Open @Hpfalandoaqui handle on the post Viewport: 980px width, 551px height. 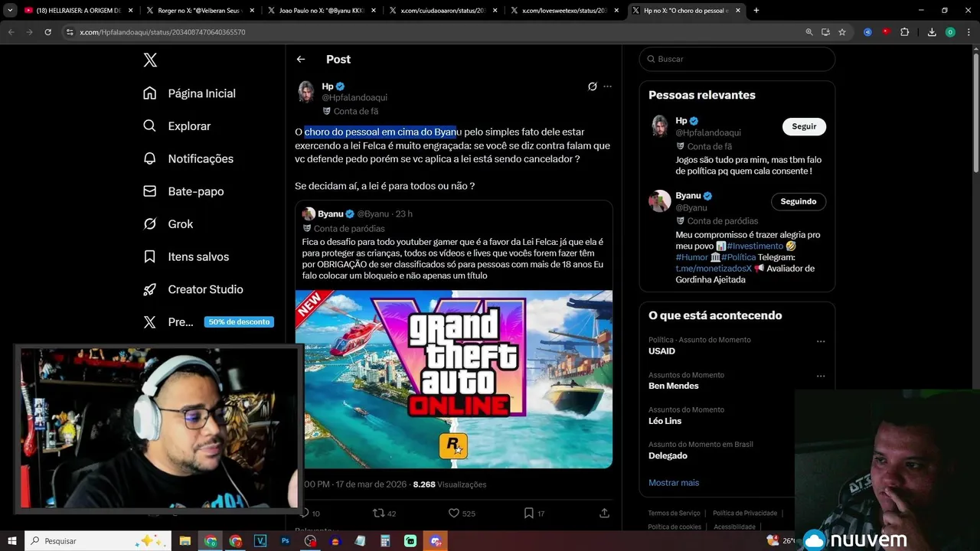pos(354,98)
